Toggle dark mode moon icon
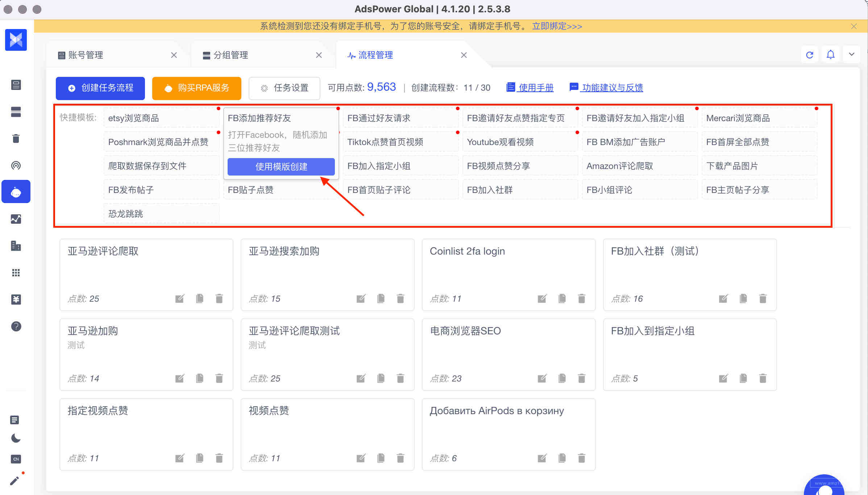The image size is (868, 495). click(16, 438)
